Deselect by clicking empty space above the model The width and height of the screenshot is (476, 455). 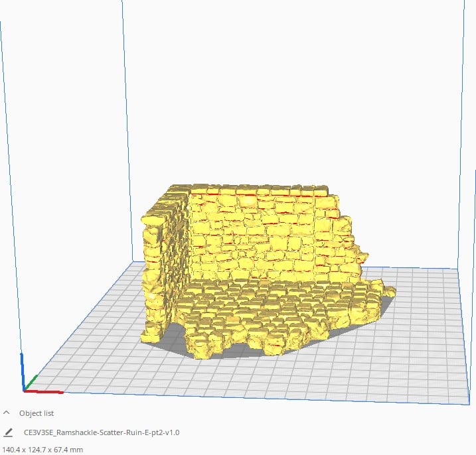[x=266, y=99]
